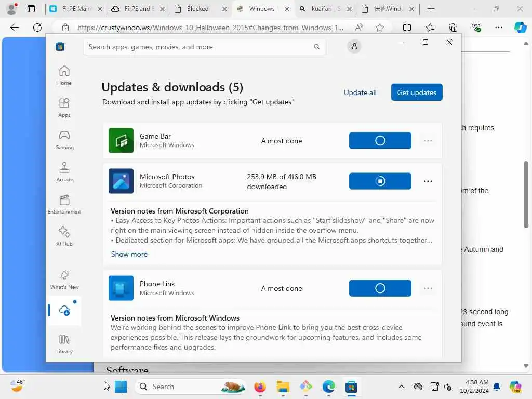Click the Edge address bar URL
The height and width of the screenshot is (399, 532).
210,28
